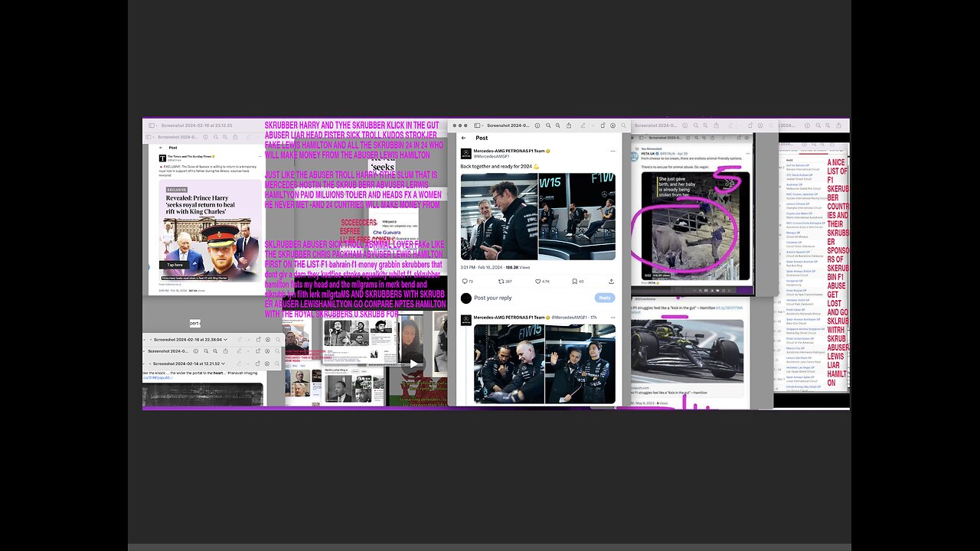980x551 pixels.
Task: Bookmark the Mercedes-AMG post
Action: (575, 282)
